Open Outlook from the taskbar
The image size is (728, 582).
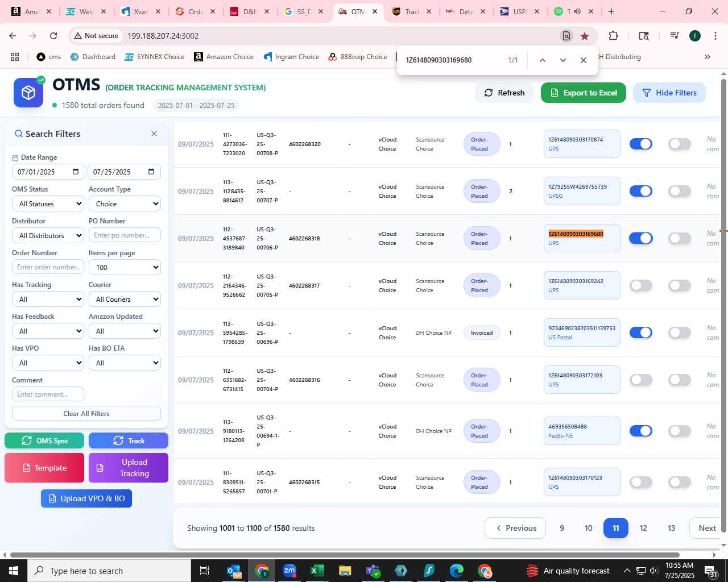point(234,571)
